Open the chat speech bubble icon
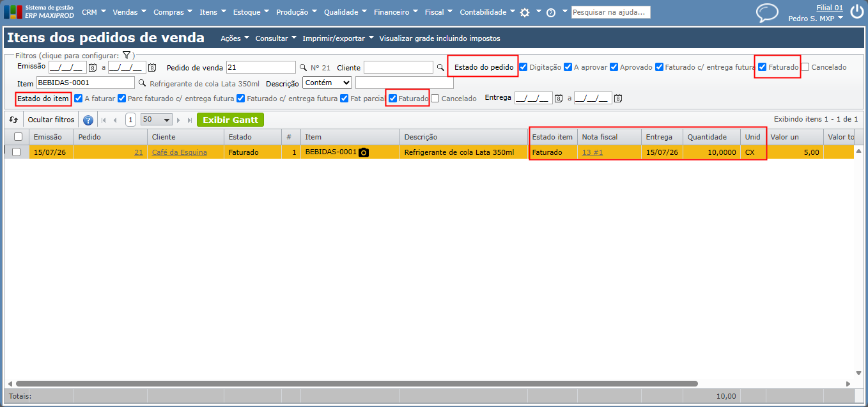Viewport: 868px width, 407px height. (x=767, y=13)
